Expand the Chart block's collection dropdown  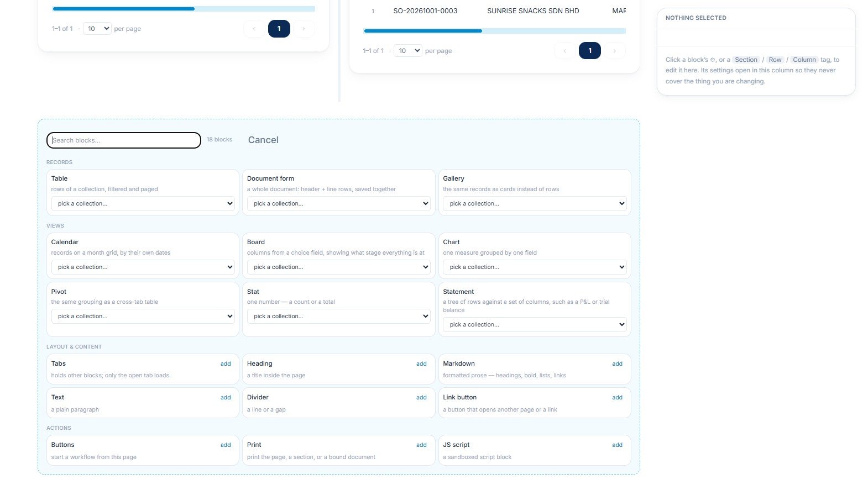click(x=535, y=267)
